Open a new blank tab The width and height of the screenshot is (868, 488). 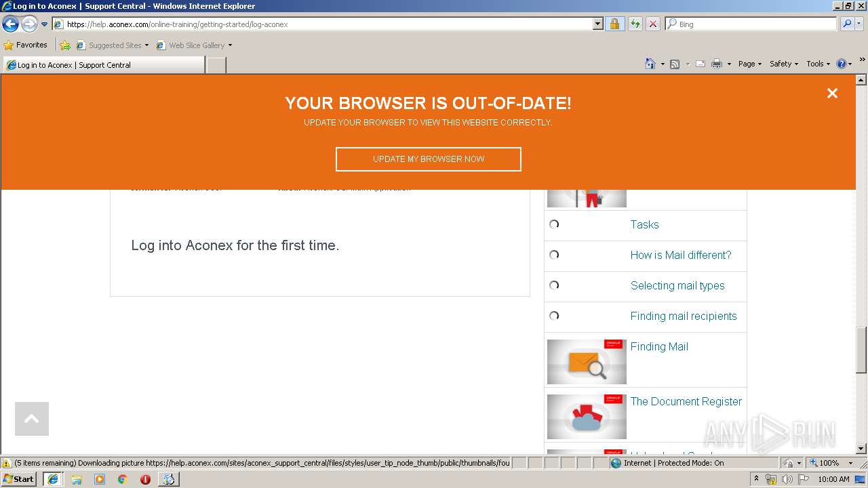pyautogui.click(x=216, y=65)
